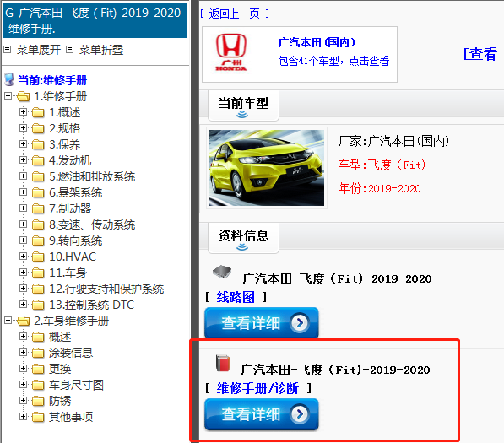Click 菜单展开 to expand all menus
This screenshot has width=504, height=443.
(39, 50)
